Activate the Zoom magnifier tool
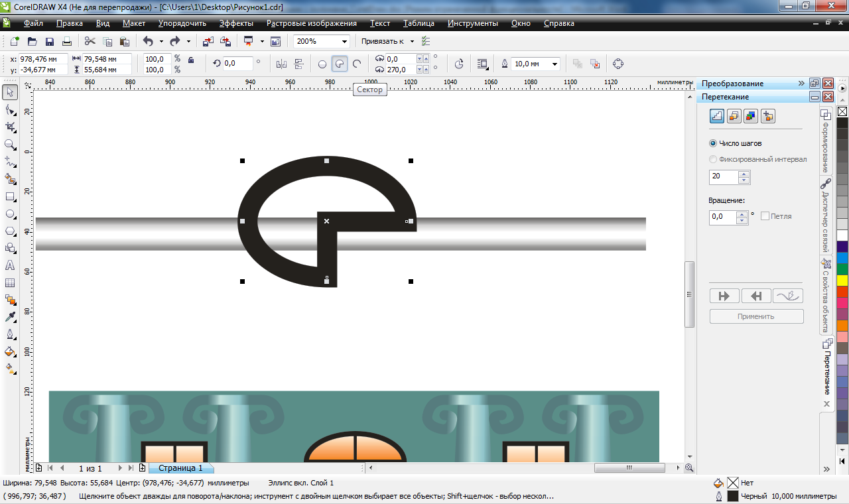This screenshot has width=849, height=504. click(x=10, y=144)
